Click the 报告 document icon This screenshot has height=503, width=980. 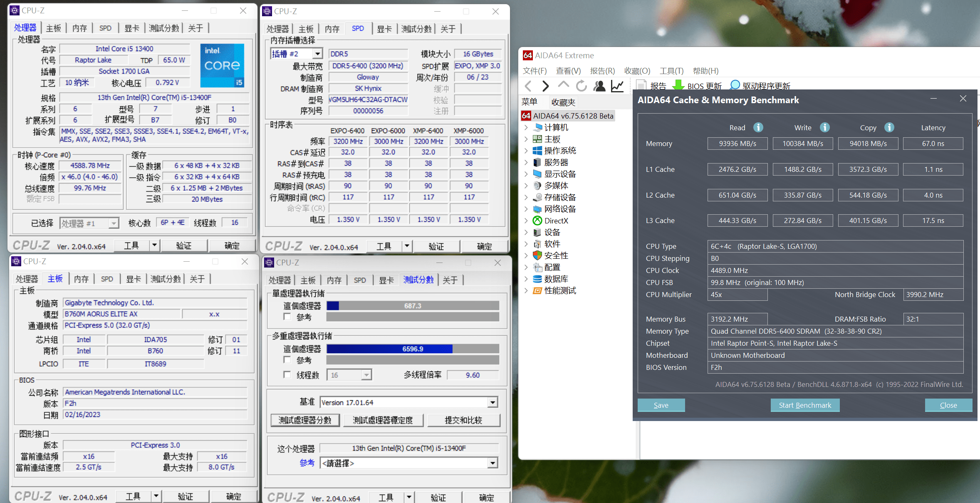tap(641, 85)
